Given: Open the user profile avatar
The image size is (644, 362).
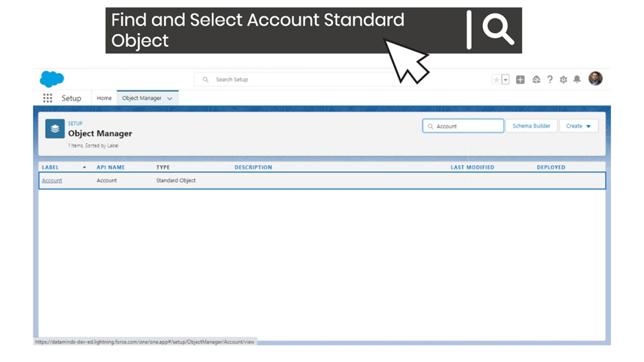Looking at the screenshot, I should (x=595, y=79).
